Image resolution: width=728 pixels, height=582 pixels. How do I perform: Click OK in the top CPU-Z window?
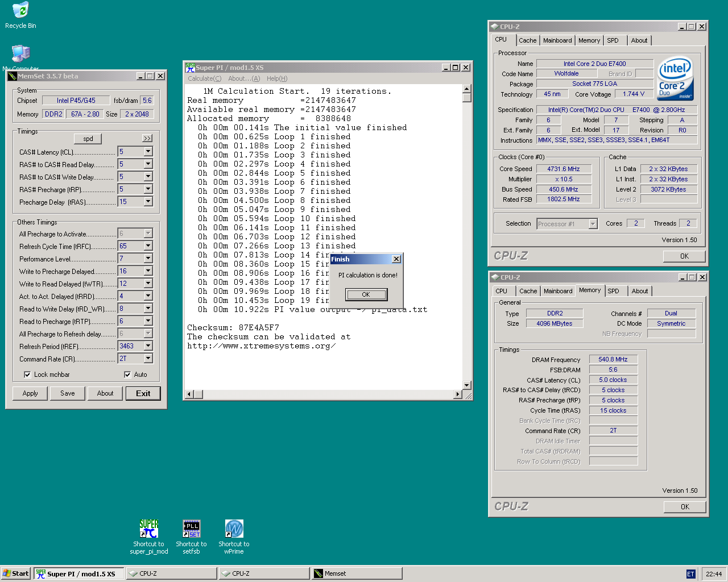click(x=685, y=256)
